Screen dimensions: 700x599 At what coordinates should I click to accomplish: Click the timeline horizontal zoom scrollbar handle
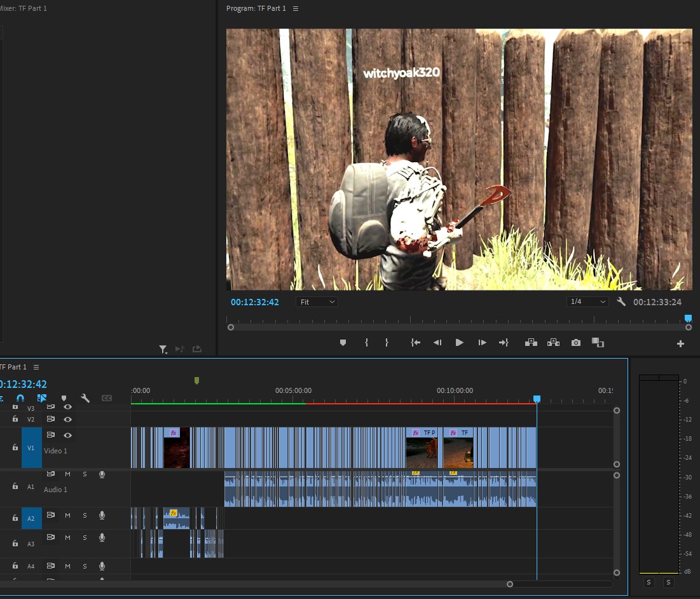click(x=510, y=584)
